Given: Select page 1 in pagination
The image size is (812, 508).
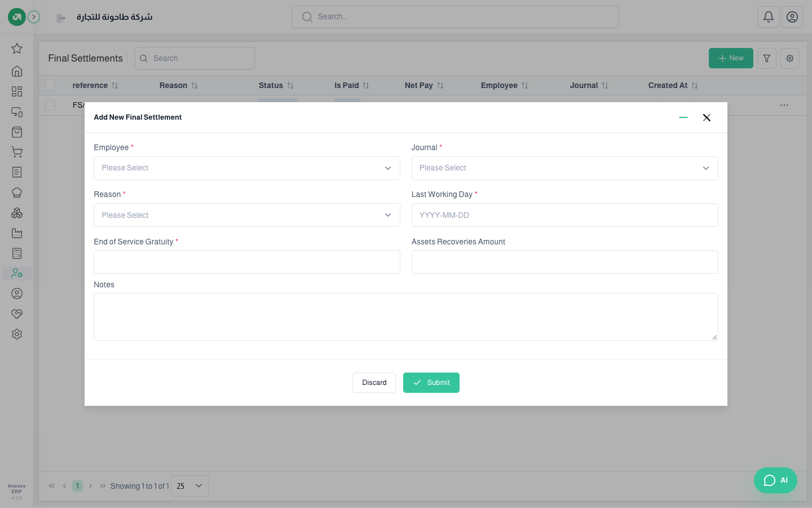Looking at the screenshot, I should tap(78, 486).
